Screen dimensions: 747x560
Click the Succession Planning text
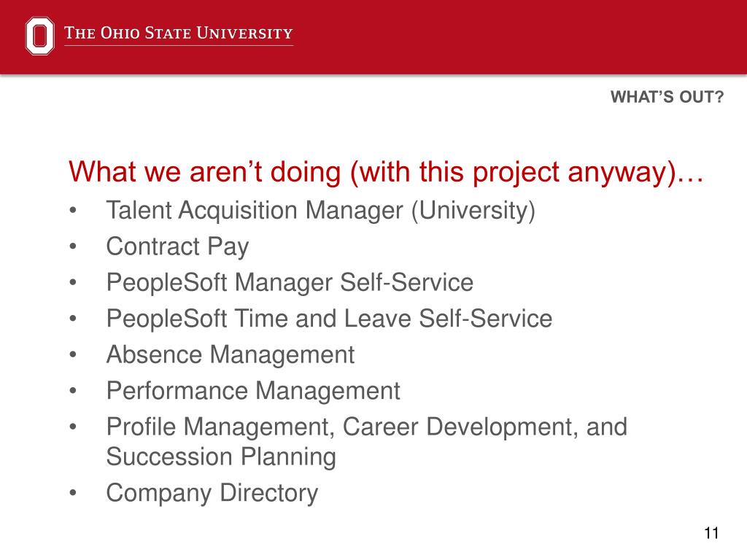click(221, 456)
